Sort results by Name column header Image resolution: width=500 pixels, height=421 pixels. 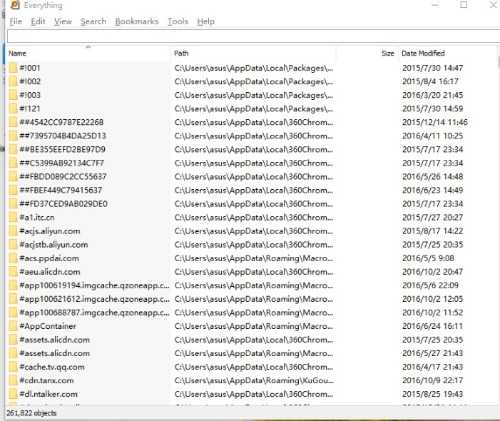point(88,53)
